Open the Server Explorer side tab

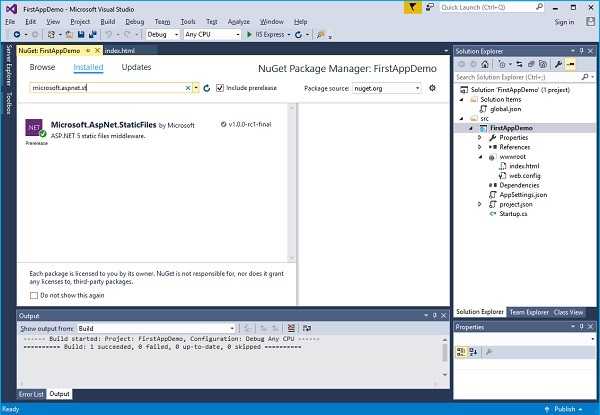[x=9, y=65]
